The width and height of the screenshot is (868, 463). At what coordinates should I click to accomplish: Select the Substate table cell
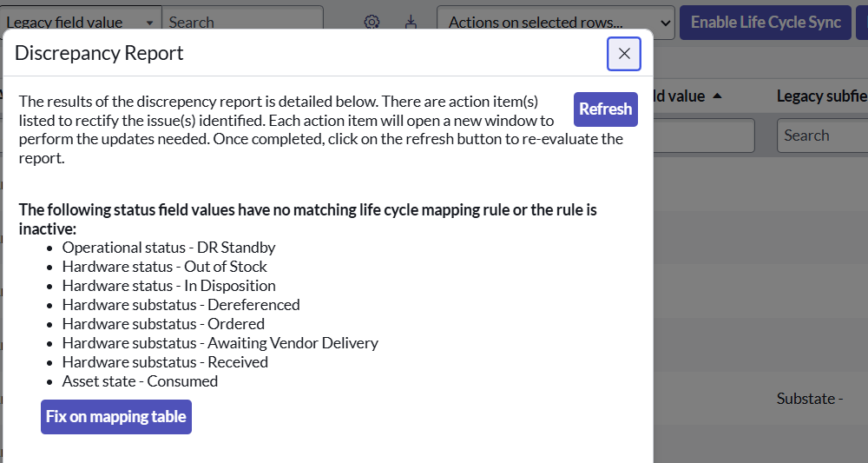pos(810,399)
